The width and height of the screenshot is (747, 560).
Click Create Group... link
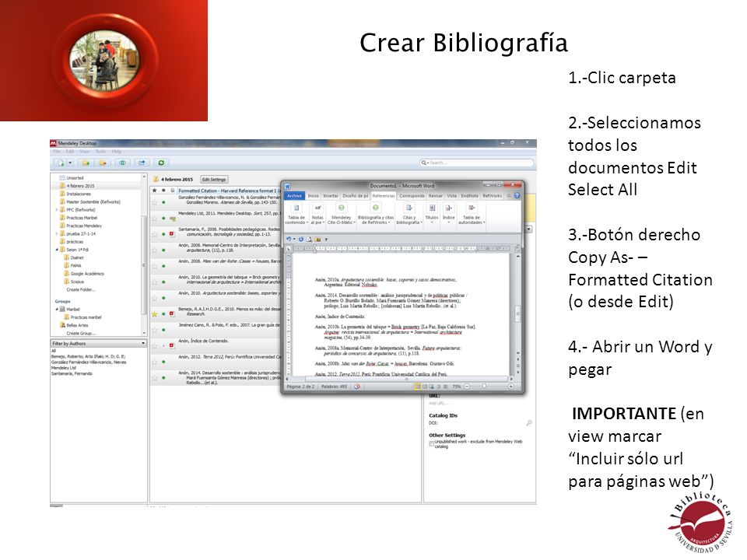click(x=81, y=334)
